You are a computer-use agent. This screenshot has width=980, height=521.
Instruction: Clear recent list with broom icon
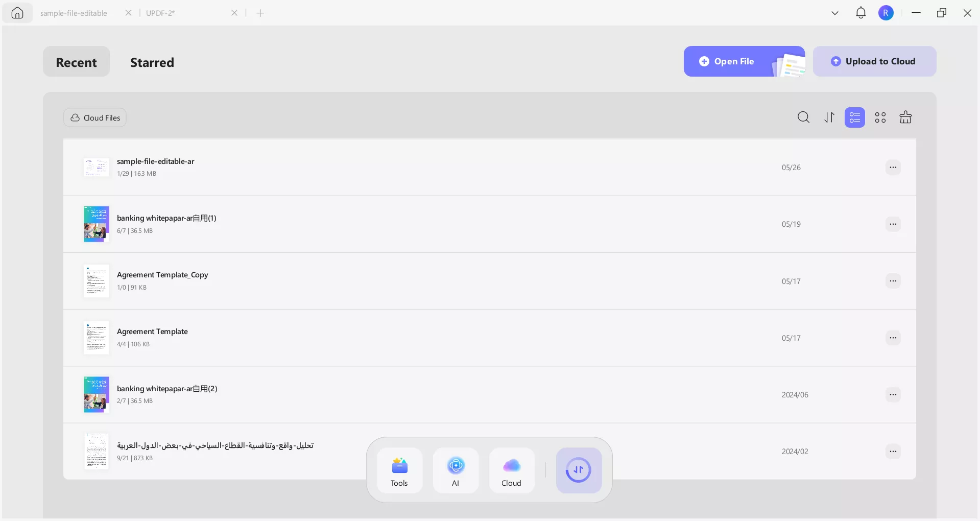pos(905,117)
